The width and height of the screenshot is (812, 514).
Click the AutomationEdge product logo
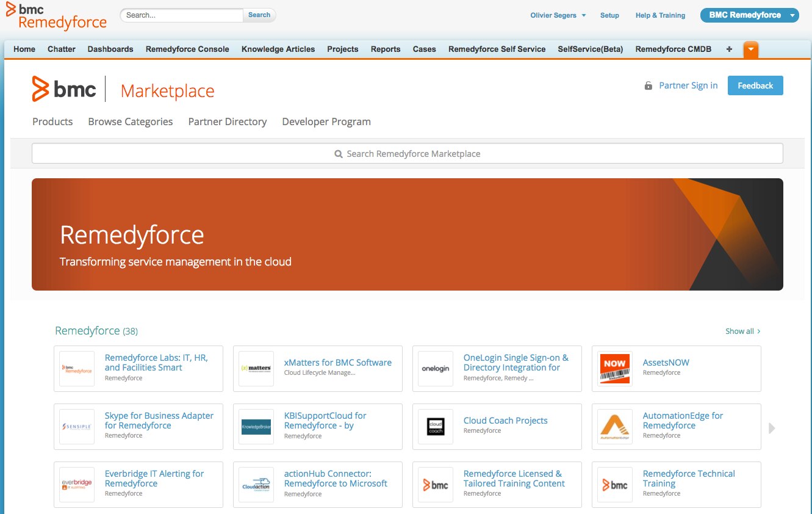(x=615, y=426)
